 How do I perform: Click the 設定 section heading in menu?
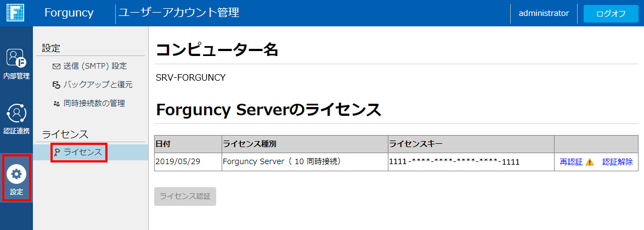[51, 48]
